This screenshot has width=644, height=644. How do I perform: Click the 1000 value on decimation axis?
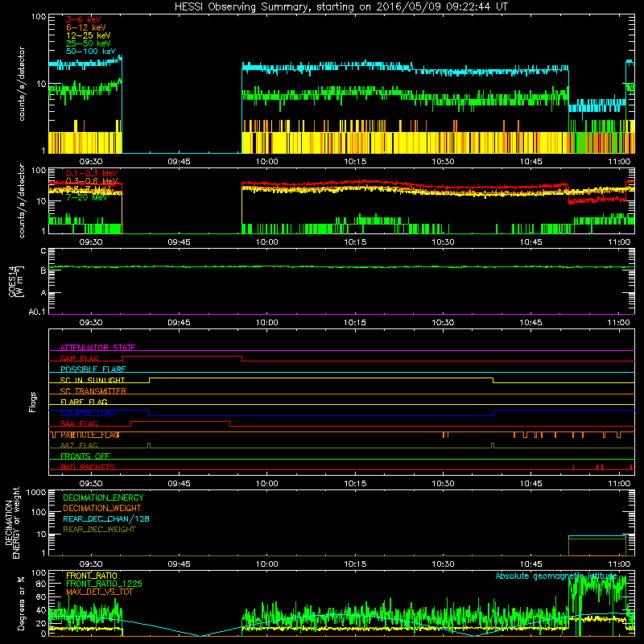point(36,492)
